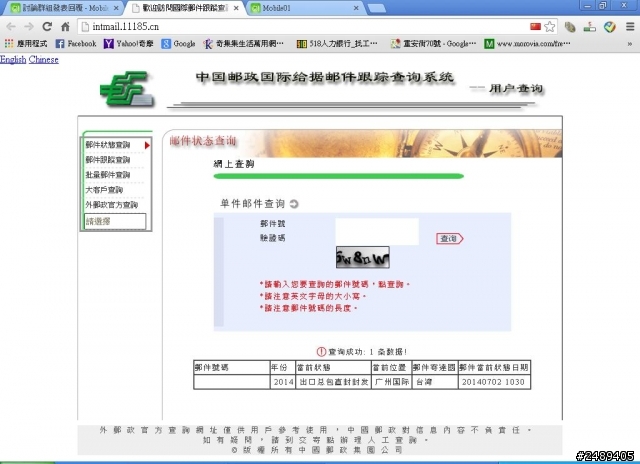Select 批量郵件查詢 in the sidebar
The image size is (640, 464).
click(108, 175)
